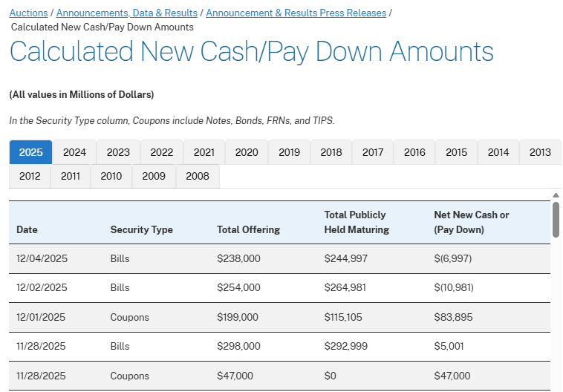Switch to the 2018 tab
563x392 pixels.
(331, 152)
